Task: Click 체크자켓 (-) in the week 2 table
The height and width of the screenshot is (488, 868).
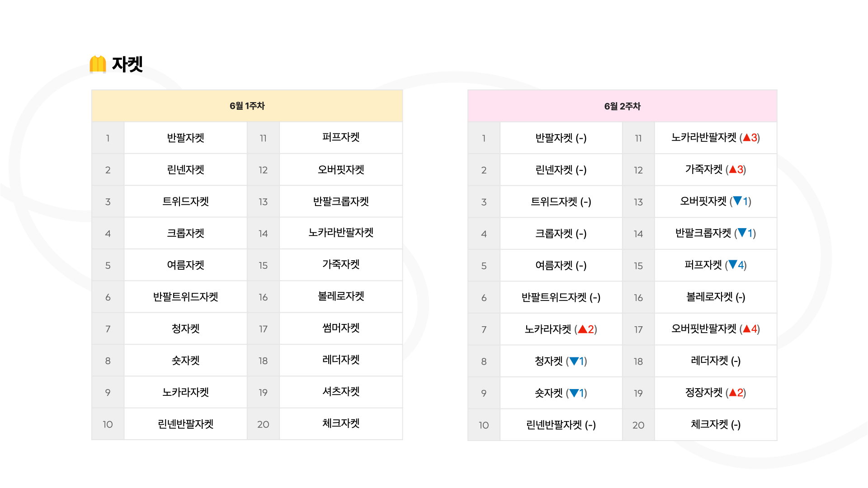Action: pos(716,424)
